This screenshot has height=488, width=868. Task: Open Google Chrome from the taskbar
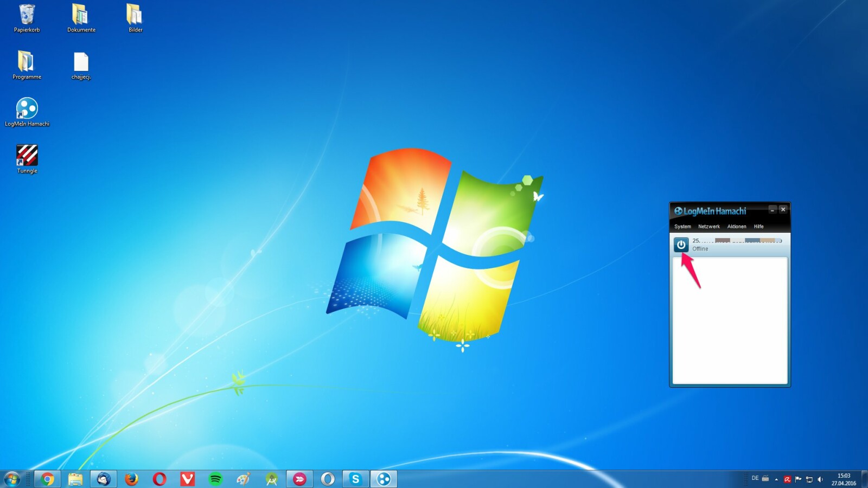pyautogui.click(x=48, y=479)
